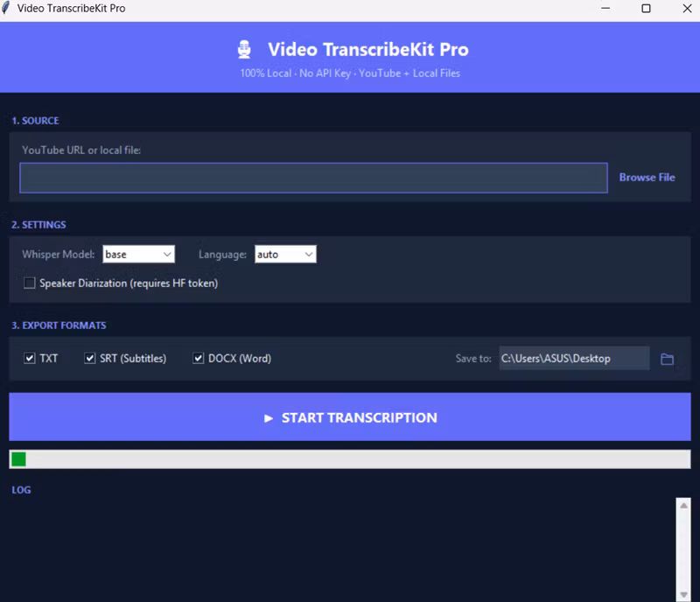Open the Whisper Model dropdown
700x602 pixels.
click(139, 254)
